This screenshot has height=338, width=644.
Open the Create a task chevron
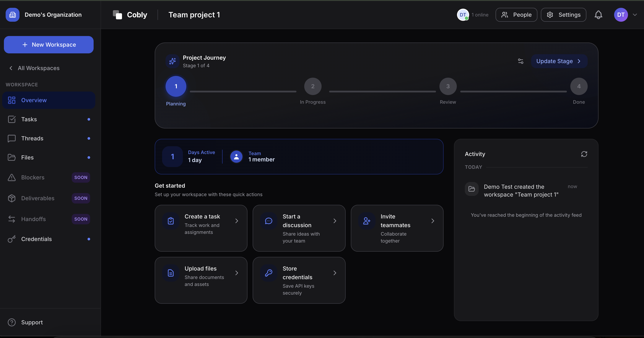(236, 221)
